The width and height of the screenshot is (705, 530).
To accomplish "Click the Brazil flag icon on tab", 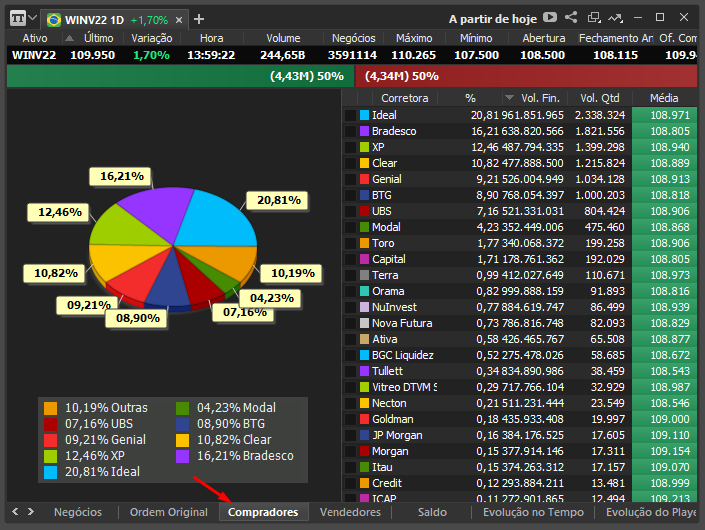I will [x=54, y=20].
